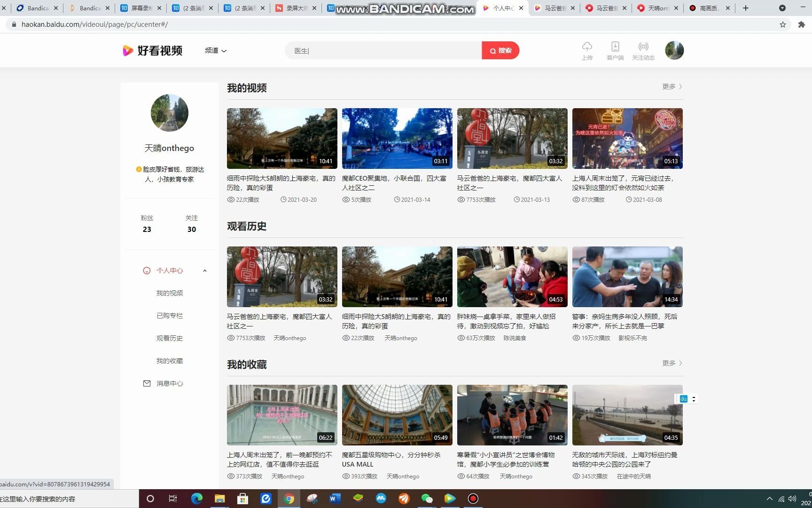Select 我的视频 in sidebar menu
Screen dimensions: 812x508
[170, 293]
